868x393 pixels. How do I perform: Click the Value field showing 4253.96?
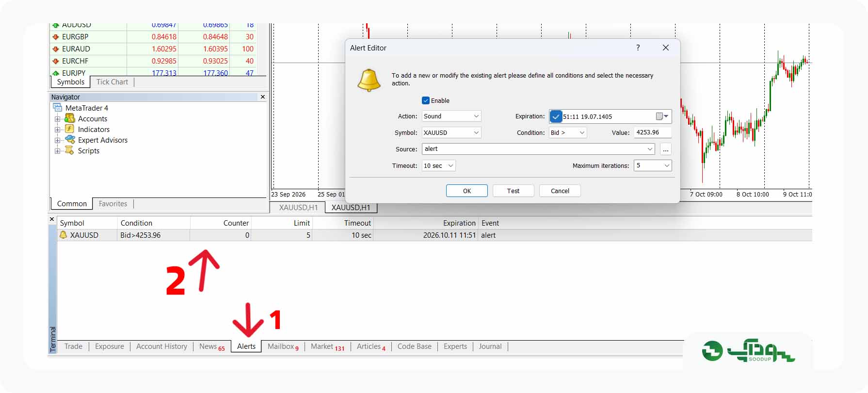pos(653,132)
